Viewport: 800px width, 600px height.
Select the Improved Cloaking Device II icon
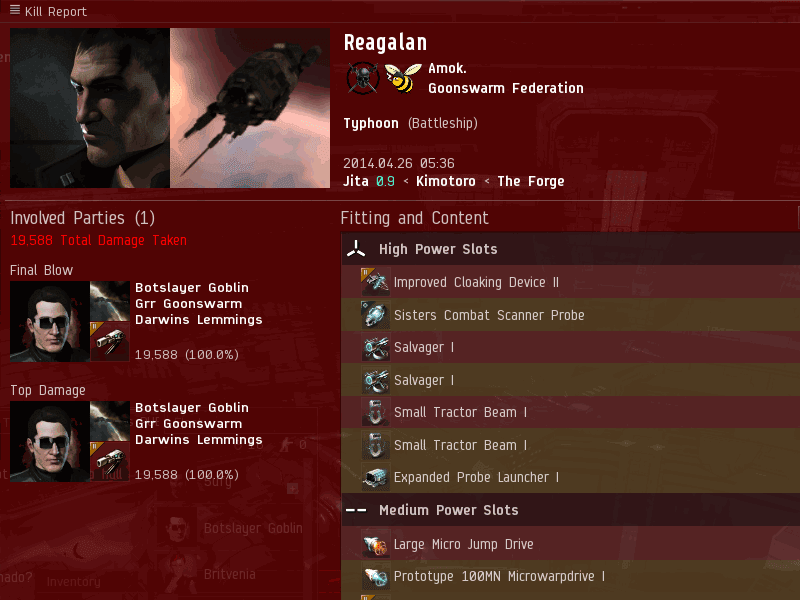click(376, 282)
